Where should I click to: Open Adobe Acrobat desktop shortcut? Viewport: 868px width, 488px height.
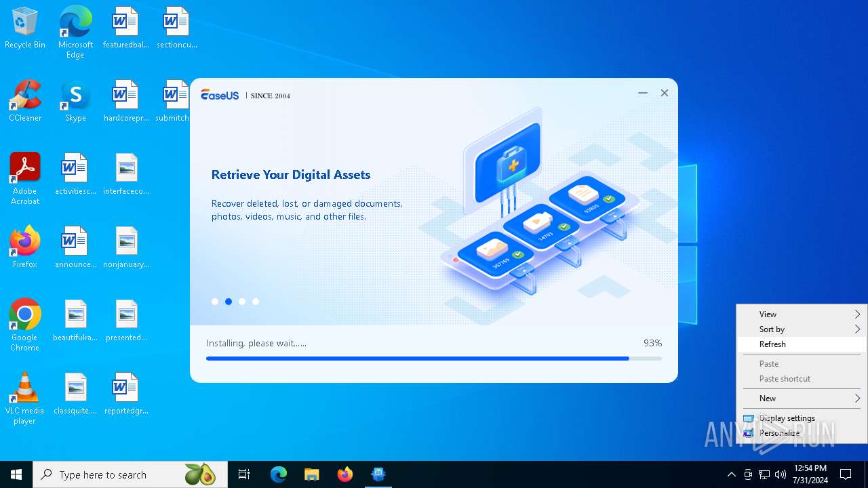[x=25, y=178]
